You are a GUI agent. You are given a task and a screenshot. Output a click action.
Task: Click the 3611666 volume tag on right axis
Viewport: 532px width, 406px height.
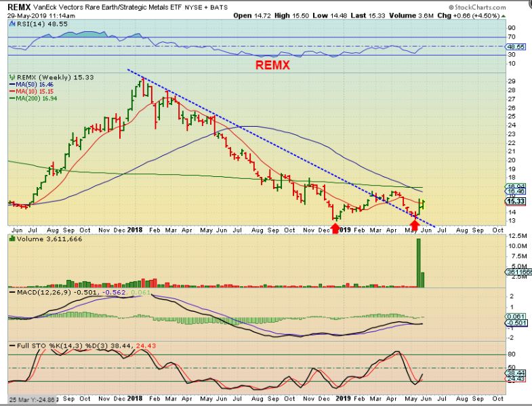518,272
